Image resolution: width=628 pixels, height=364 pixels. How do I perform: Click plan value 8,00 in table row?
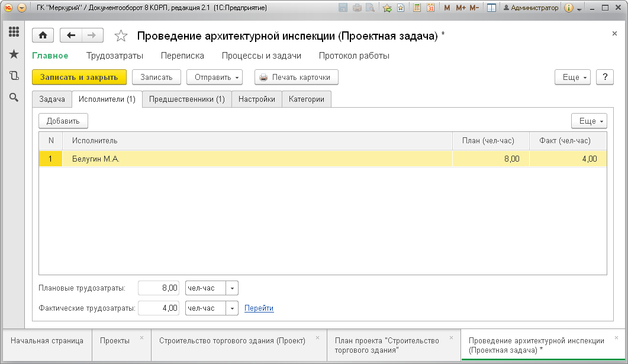click(491, 159)
